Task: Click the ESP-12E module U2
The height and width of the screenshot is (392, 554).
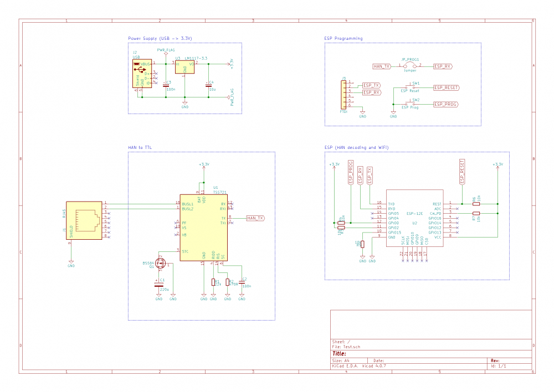Action: (414, 220)
